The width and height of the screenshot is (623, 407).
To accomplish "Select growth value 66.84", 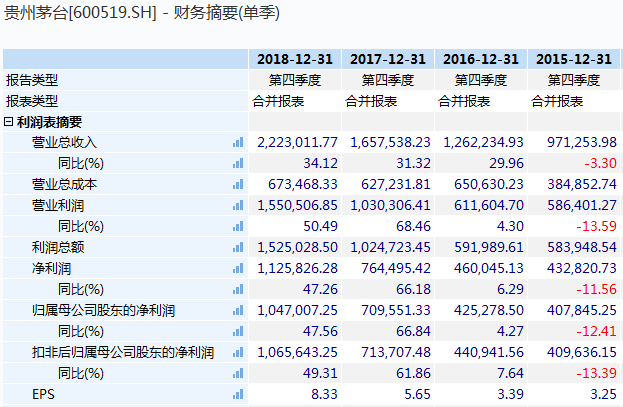I will (x=413, y=331).
